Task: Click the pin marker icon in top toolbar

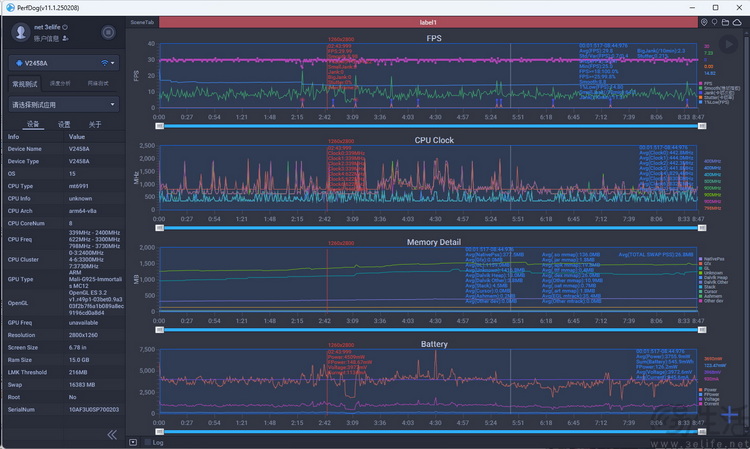Action: (715, 22)
